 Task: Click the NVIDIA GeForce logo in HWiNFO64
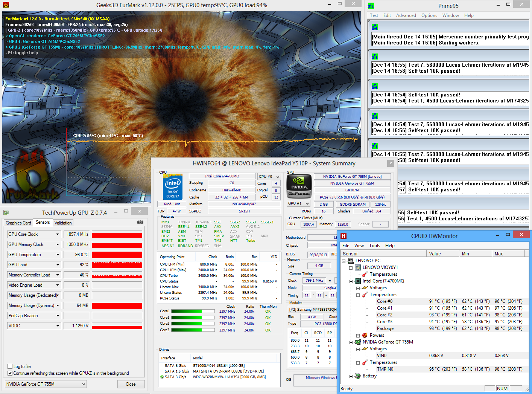point(299,186)
